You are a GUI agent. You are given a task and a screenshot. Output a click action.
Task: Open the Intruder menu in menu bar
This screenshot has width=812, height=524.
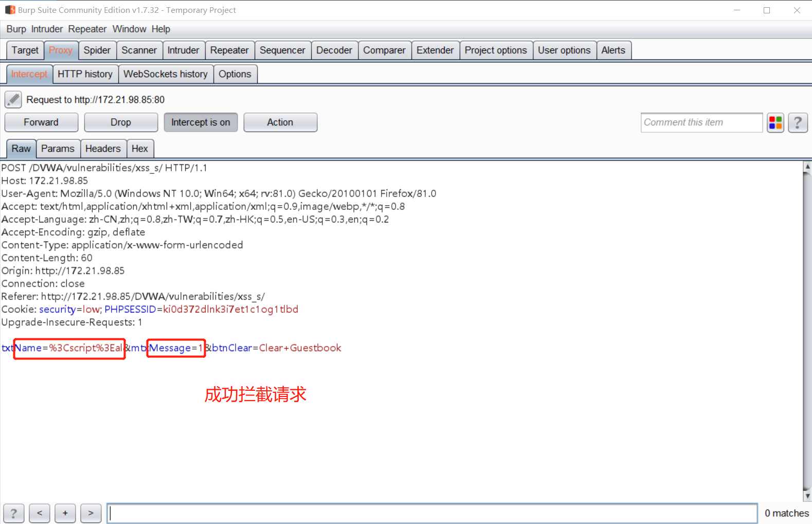click(47, 29)
